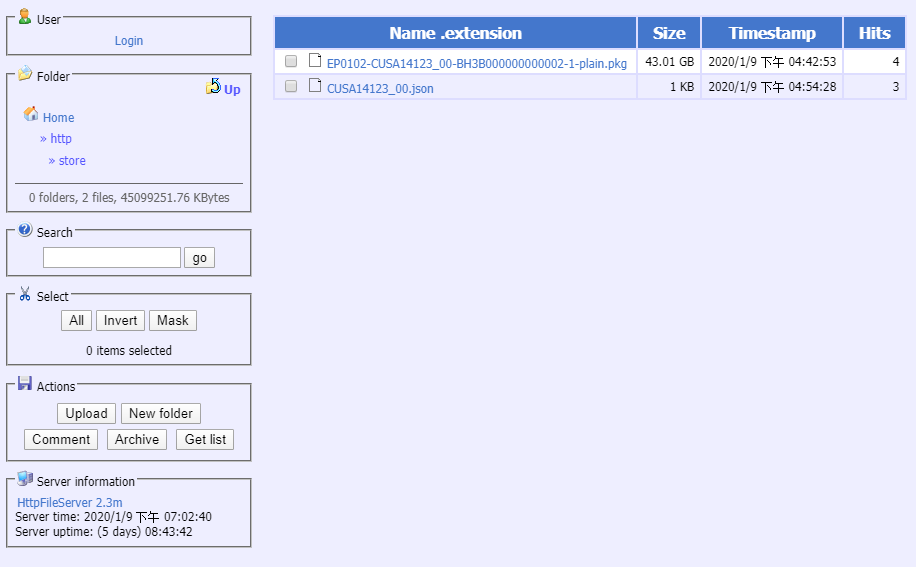Tick the checkbox for the .pkg file
The height and width of the screenshot is (567, 916).
tap(291, 62)
